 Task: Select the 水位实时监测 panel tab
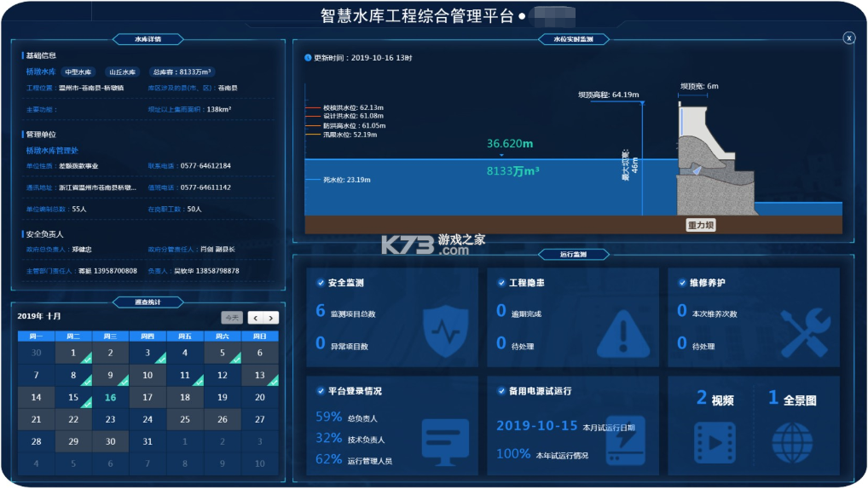574,39
